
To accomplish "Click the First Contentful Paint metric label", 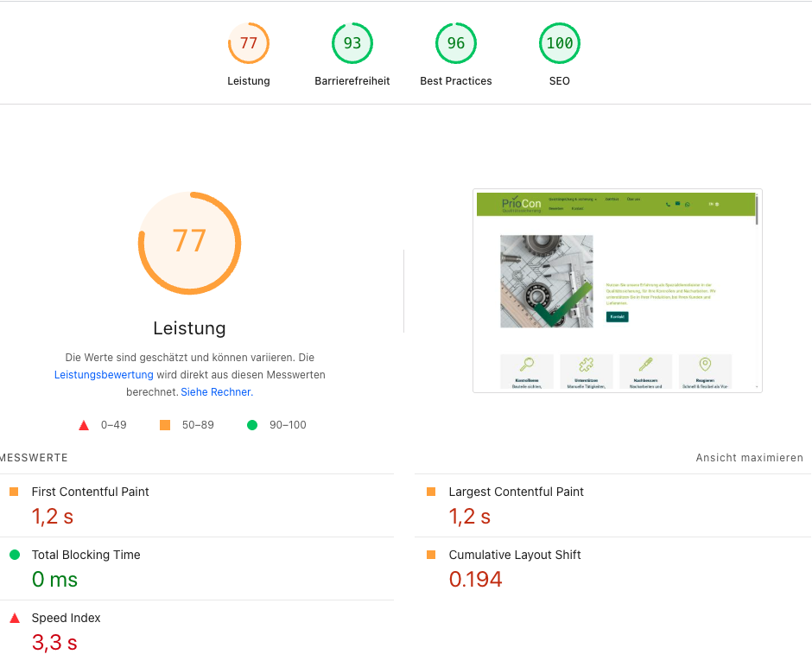I will pyautogui.click(x=90, y=492).
